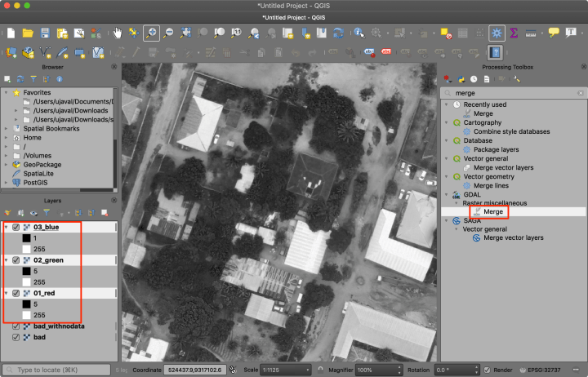
Task: Collapse the GDAL group in toolbox
Action: point(447,195)
